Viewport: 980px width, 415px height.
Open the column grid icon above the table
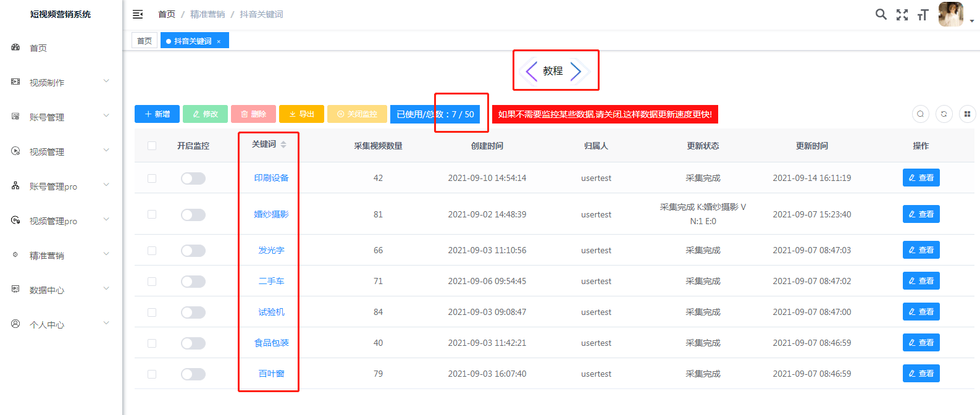pos(967,114)
